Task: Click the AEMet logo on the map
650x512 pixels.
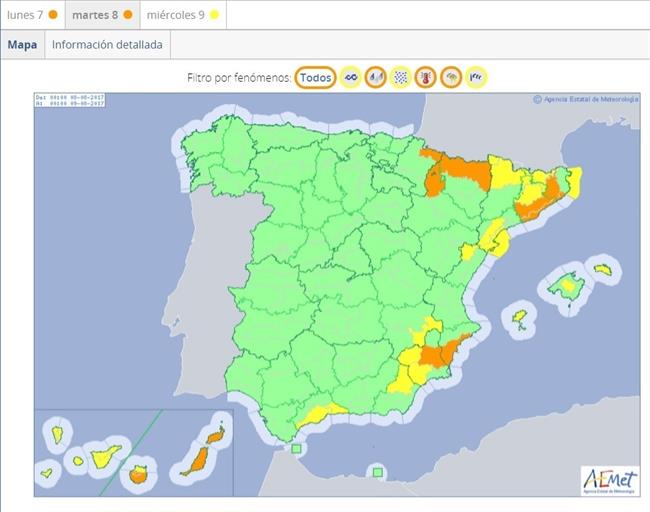Action: [609, 481]
